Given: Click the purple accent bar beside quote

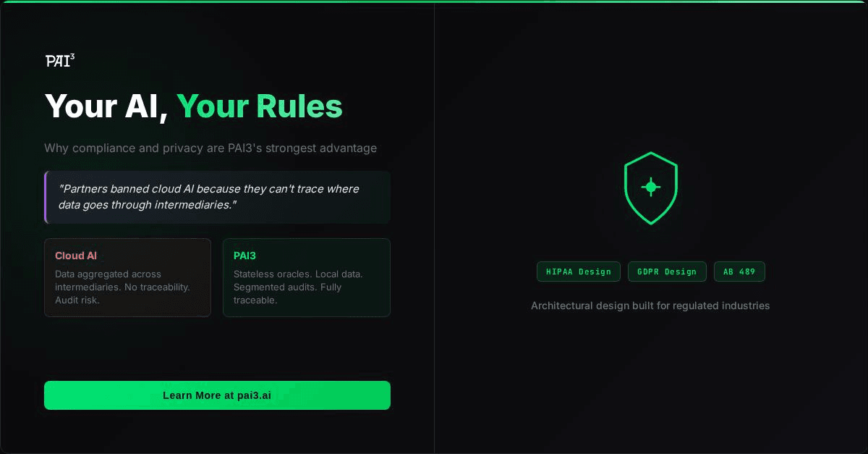Looking at the screenshot, I should [x=46, y=197].
